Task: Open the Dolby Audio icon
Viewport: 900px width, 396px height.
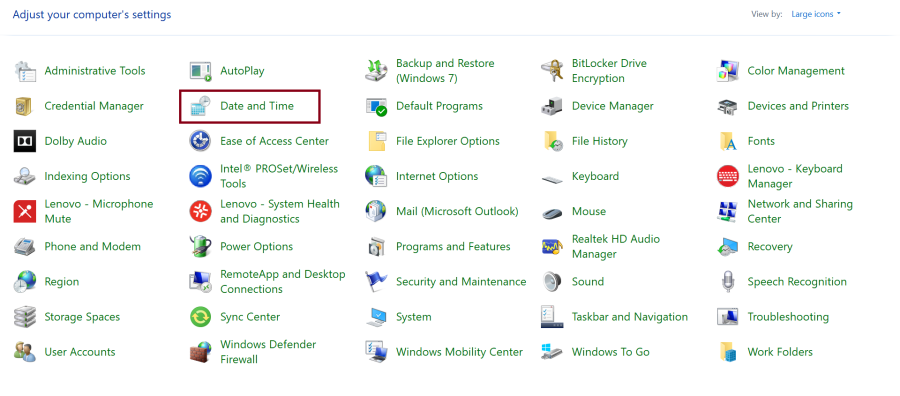Action: [25, 141]
